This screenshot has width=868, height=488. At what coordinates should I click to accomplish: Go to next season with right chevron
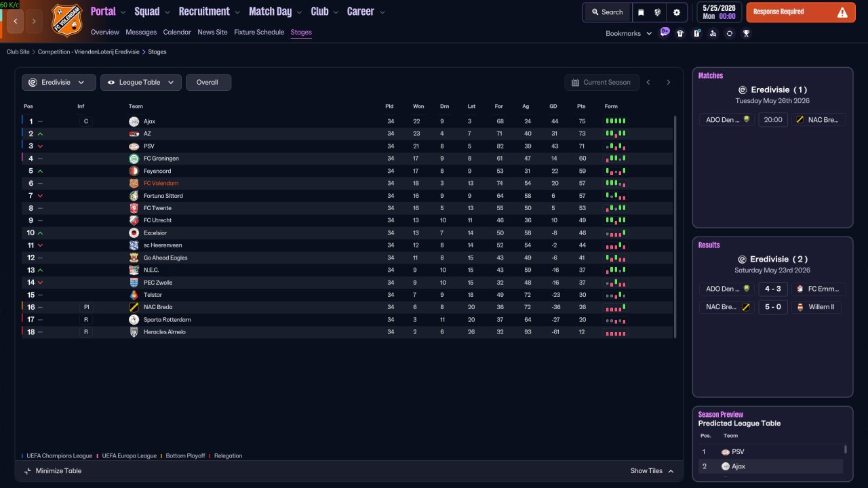pos(668,83)
